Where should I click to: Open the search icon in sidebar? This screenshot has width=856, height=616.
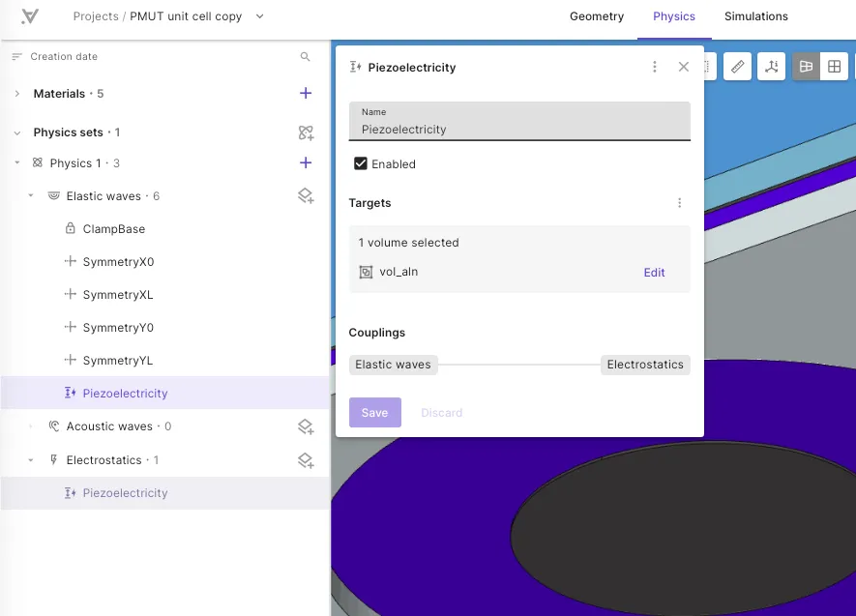click(306, 57)
